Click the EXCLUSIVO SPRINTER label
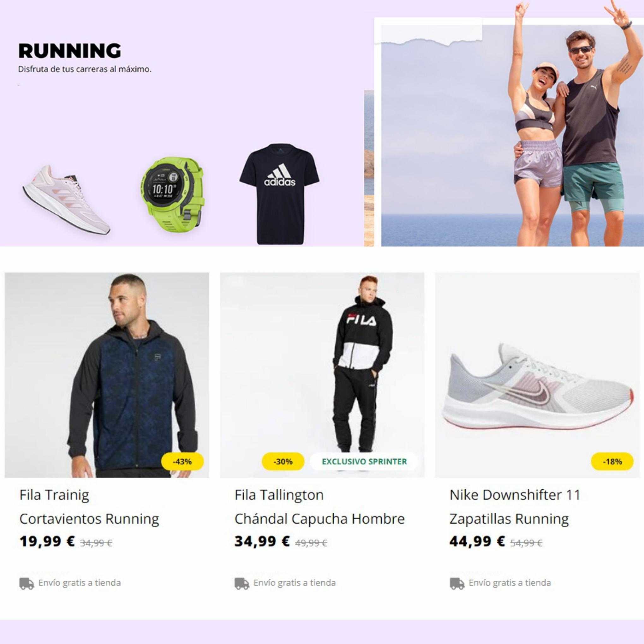Image resolution: width=644 pixels, height=644 pixels. pos(364,462)
